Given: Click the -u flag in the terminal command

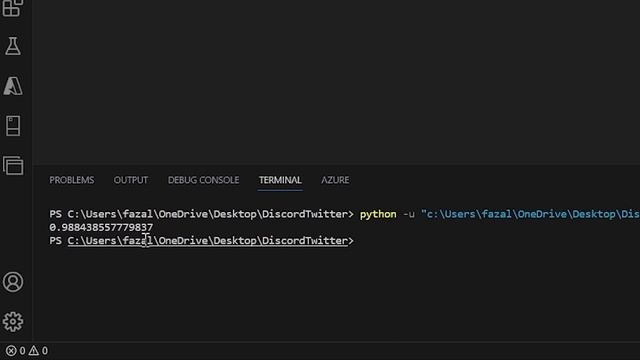Looking at the screenshot, I should 409,214.
